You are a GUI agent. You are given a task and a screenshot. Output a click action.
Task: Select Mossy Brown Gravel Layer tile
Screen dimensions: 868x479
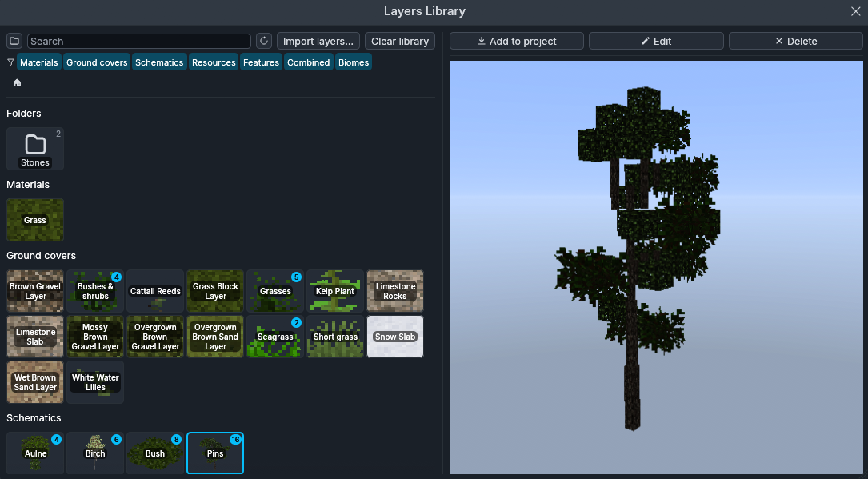[x=95, y=337]
